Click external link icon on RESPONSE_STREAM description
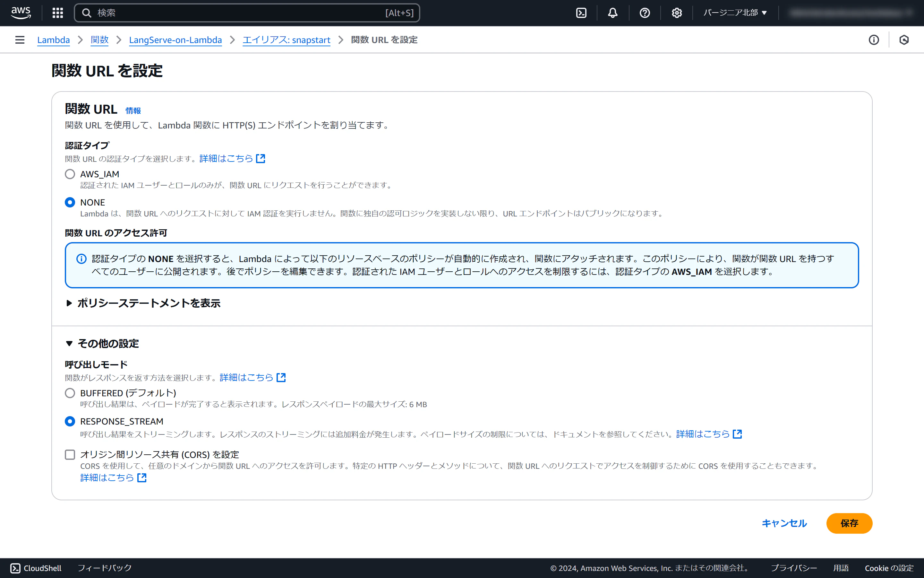This screenshot has height=578, width=924. [737, 434]
